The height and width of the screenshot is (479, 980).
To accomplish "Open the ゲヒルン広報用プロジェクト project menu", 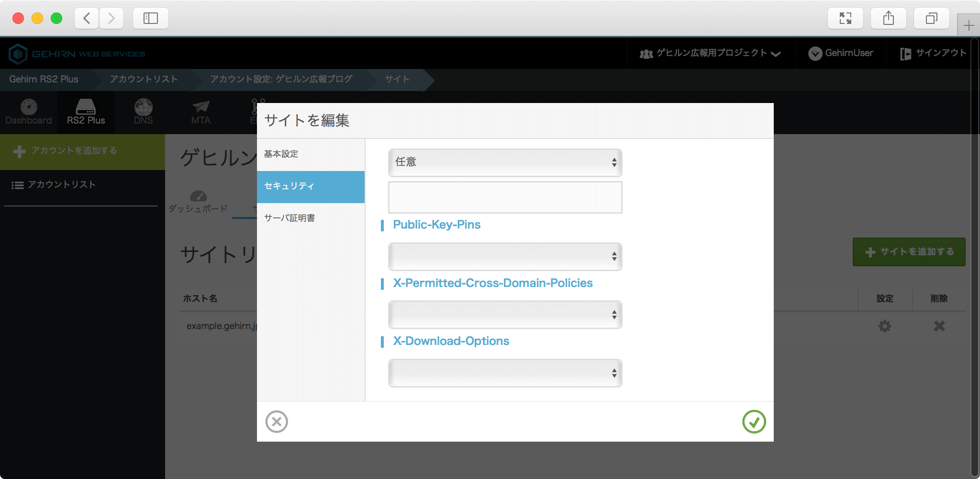I will coord(710,53).
